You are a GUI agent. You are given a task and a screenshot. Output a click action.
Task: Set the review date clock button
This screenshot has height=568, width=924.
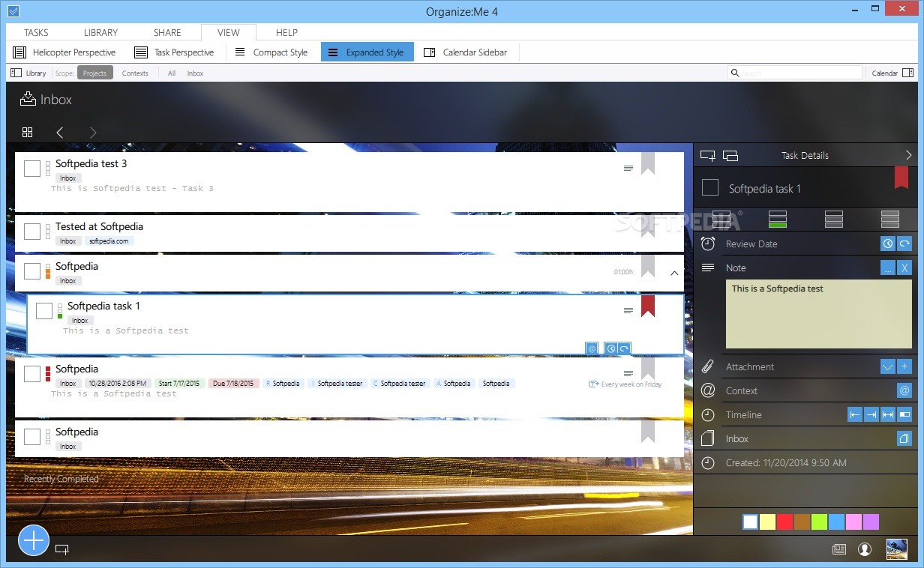click(x=887, y=244)
